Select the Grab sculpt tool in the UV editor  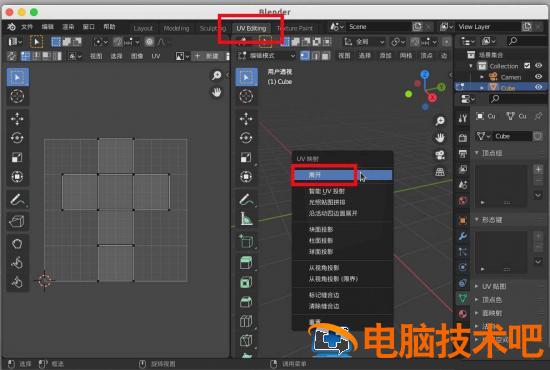click(x=17, y=243)
